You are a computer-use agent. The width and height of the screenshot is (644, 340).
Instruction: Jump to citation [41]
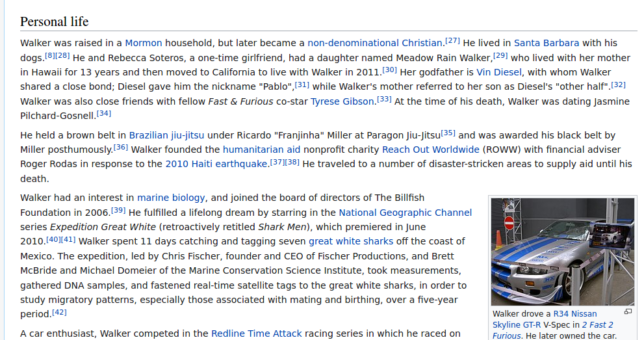pyautogui.click(x=68, y=239)
